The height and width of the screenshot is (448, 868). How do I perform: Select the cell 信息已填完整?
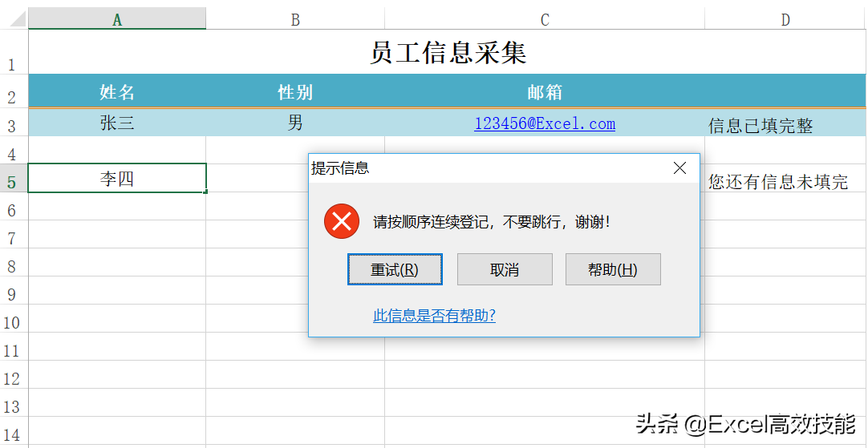click(785, 123)
